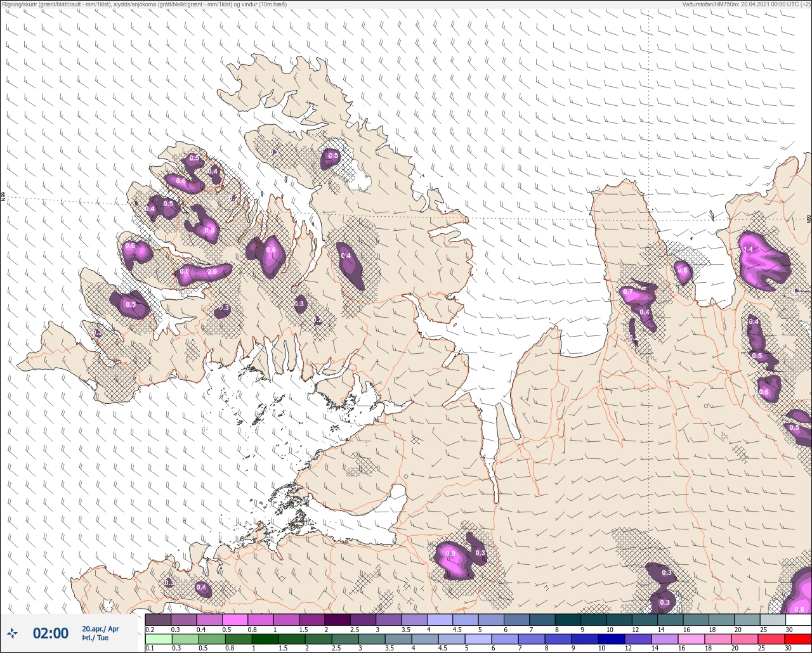This screenshot has height=653, width=812.
Task: Pick the navy blue swatch starting at 10, bottom row
Action: coord(613,638)
